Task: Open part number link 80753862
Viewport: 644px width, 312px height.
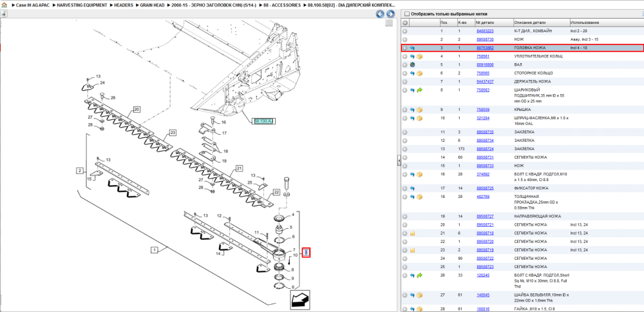Action: [485, 48]
